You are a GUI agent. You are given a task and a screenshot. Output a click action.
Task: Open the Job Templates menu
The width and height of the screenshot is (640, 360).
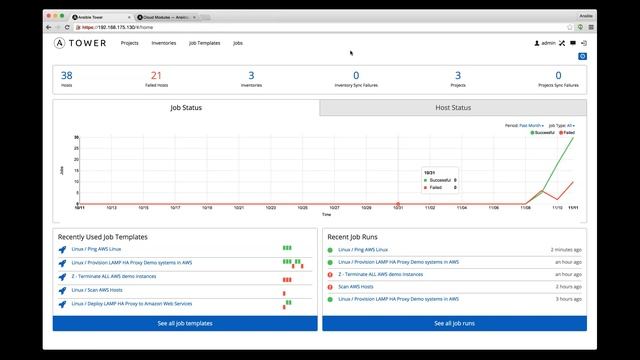coord(204,43)
